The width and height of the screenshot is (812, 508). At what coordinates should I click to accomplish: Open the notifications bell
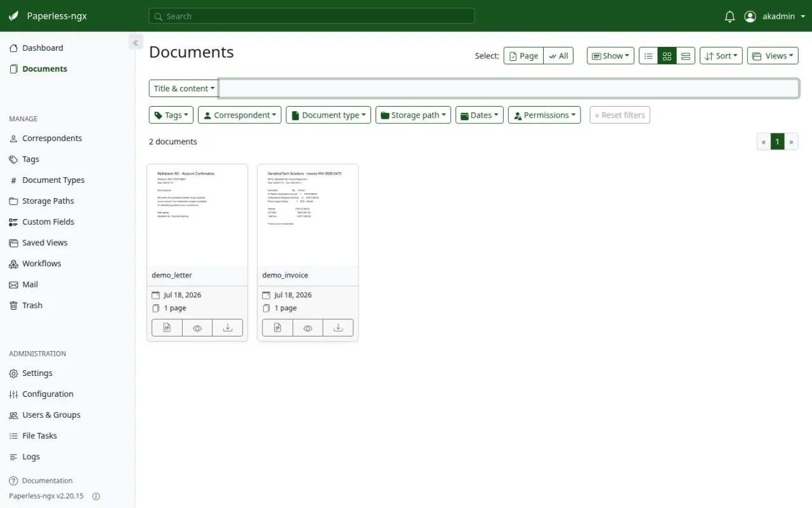[x=730, y=17]
